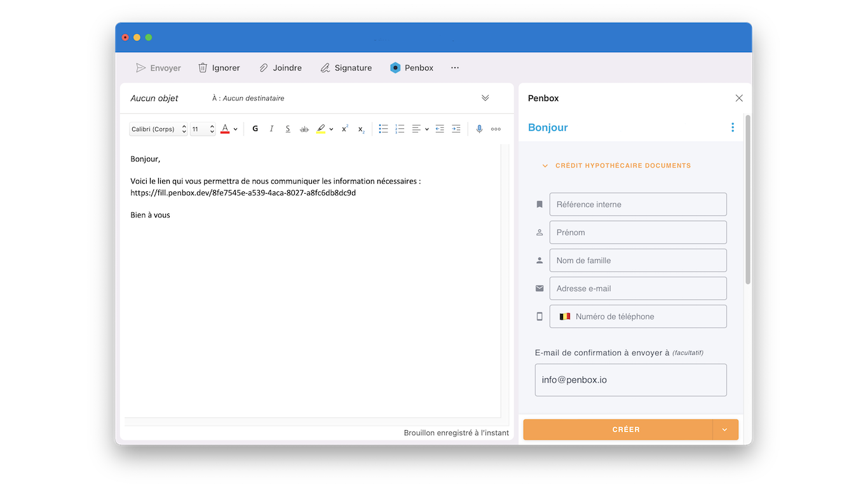Viewport: 868px width, 488px height.
Task: Increase the paragraph indent
Action: 456,129
